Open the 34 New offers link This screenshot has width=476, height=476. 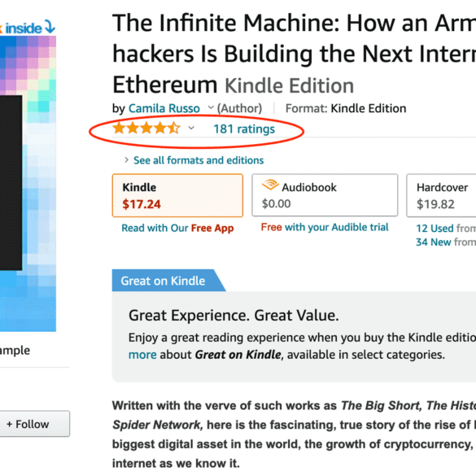[433, 242]
